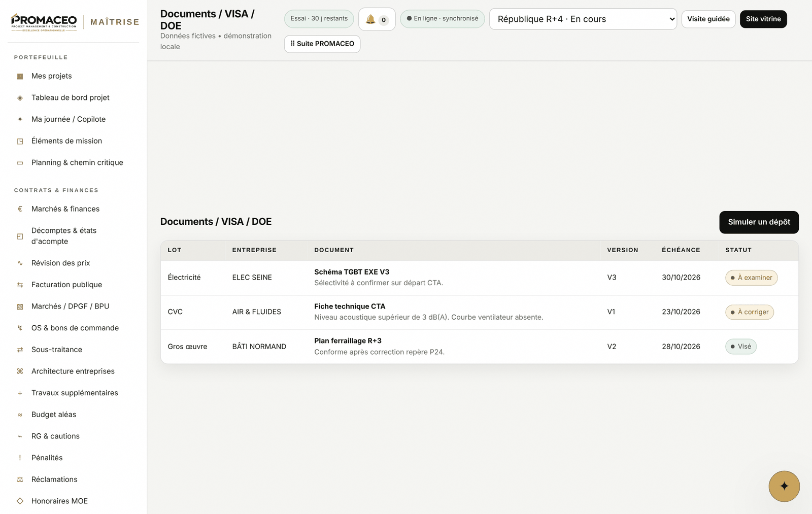Open the Suite PROMACEO button
Image resolution: width=812 pixels, height=514 pixels.
322,44
